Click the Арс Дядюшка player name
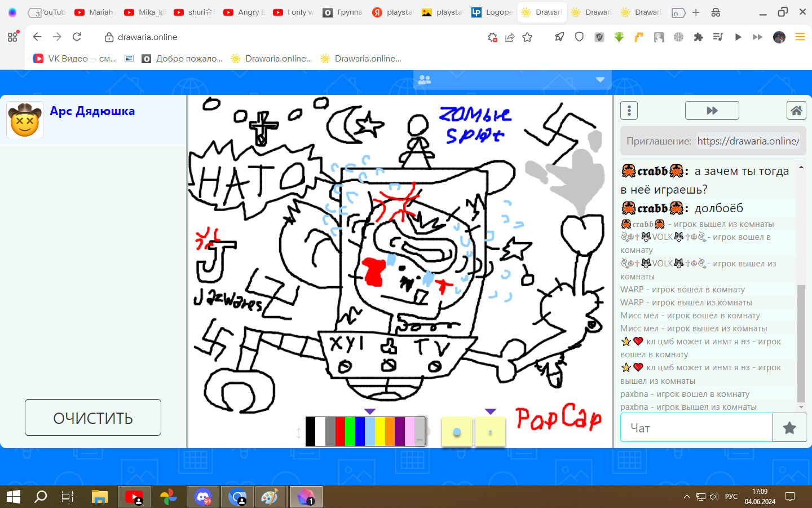Image resolution: width=812 pixels, height=508 pixels. 92,111
